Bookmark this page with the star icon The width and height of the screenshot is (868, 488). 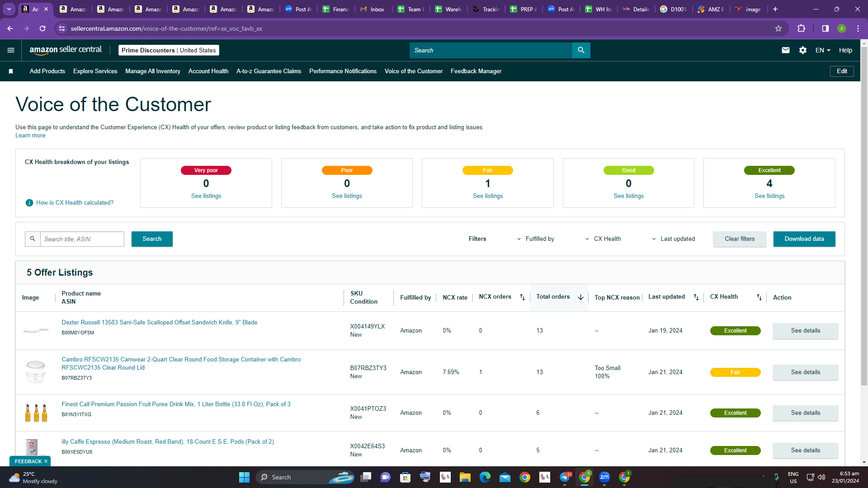point(778,28)
